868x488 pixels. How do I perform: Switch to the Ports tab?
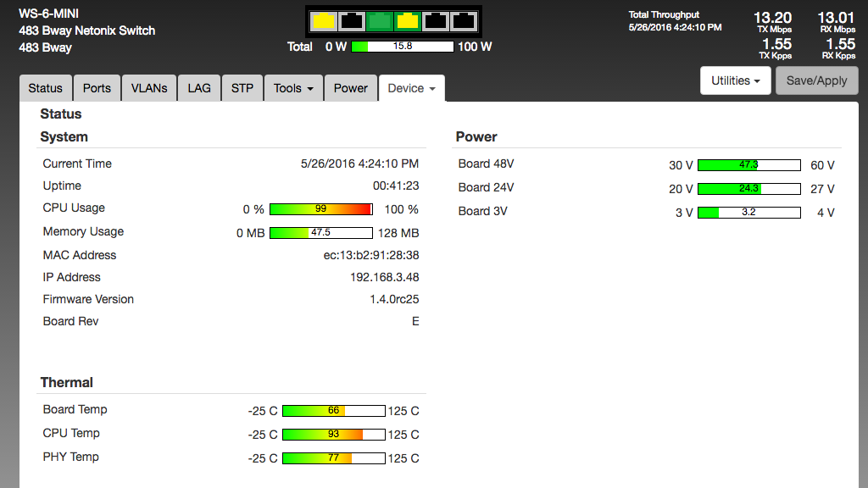pyautogui.click(x=97, y=88)
